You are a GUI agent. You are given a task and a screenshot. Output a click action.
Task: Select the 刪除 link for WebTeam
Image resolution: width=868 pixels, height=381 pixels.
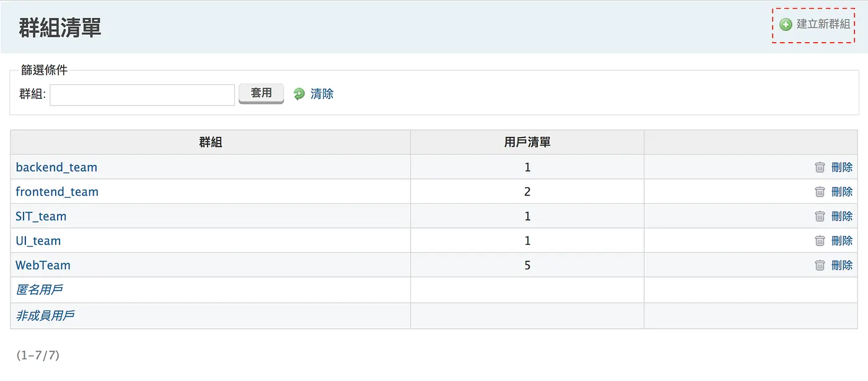[x=842, y=265]
